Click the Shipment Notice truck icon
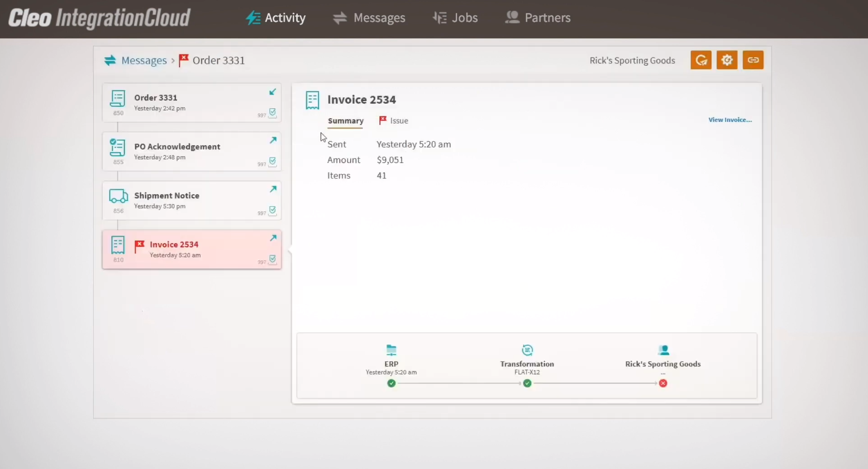 (x=118, y=196)
